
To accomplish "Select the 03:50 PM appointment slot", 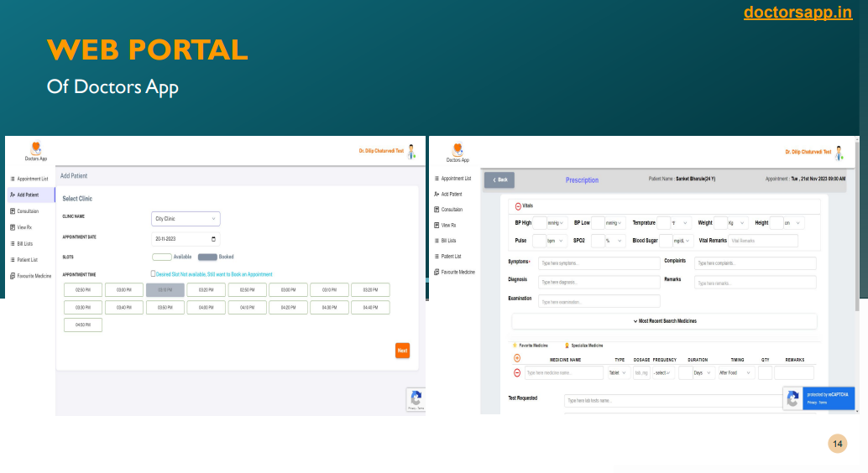I will (x=165, y=307).
